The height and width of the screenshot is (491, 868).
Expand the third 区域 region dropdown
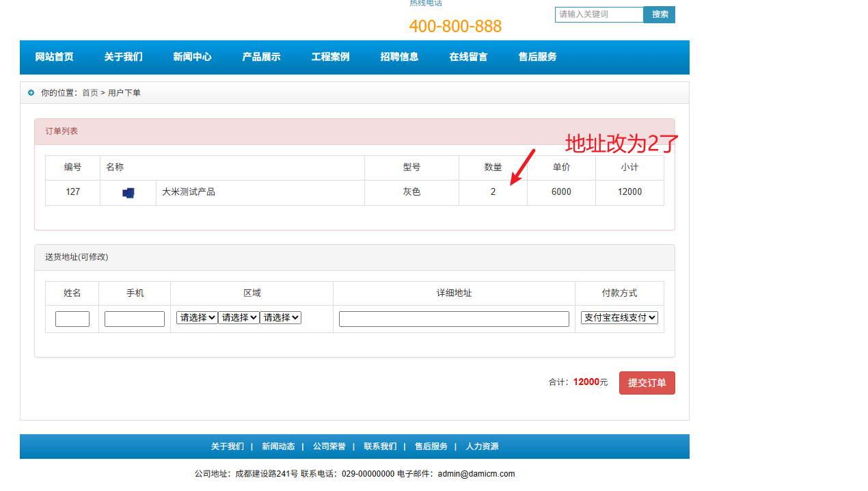coord(280,318)
